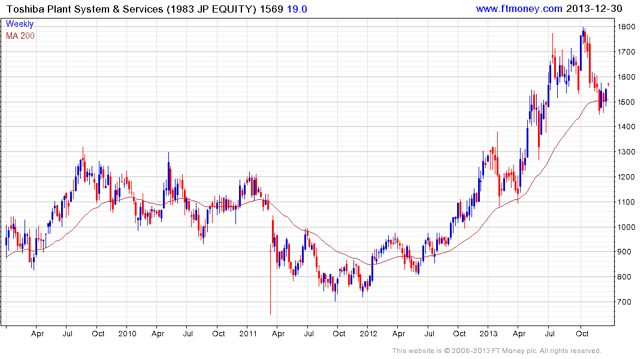
Task: Click the 2010 year label on time axis
Action: 127,333
